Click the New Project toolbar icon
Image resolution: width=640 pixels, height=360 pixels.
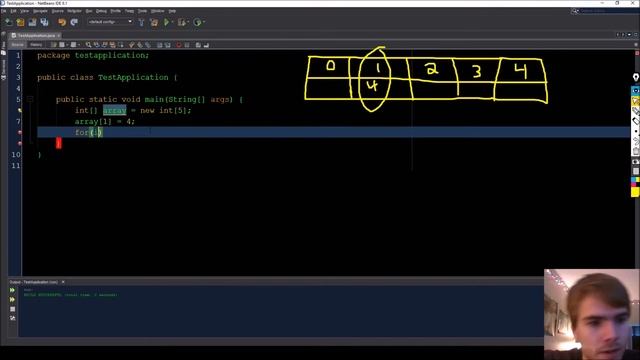pyautogui.click(x=20, y=22)
